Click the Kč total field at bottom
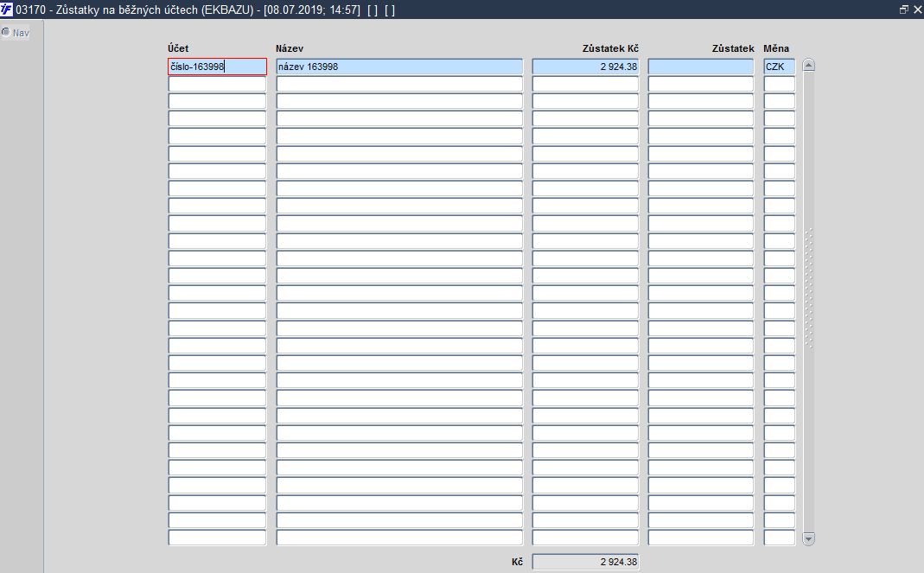The height and width of the screenshot is (573, 924). 585,562
